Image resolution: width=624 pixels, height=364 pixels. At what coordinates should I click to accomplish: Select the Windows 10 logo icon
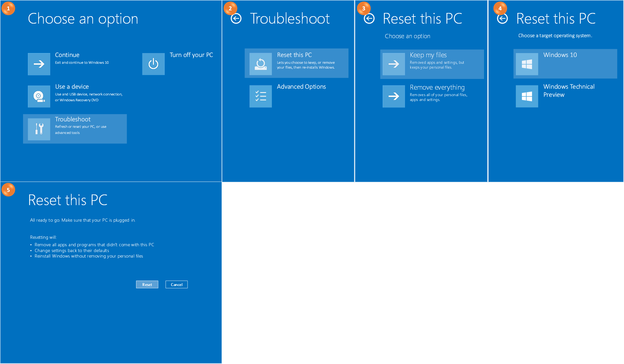point(527,64)
